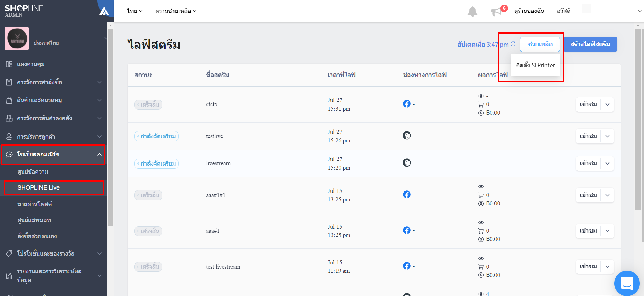Expand รายงานและการวิเคราะห์ผลข้อมูล menu
Screen dimensions: 644x296
(x=99, y=276)
